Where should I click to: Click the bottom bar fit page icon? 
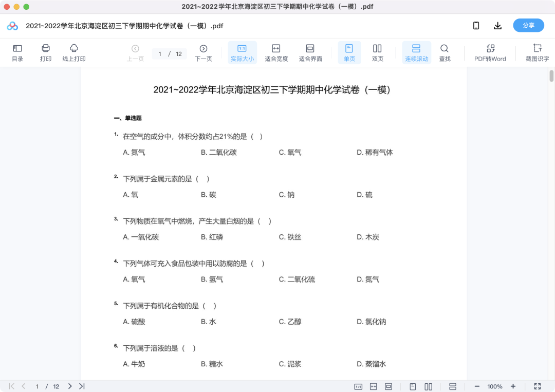[388, 387]
